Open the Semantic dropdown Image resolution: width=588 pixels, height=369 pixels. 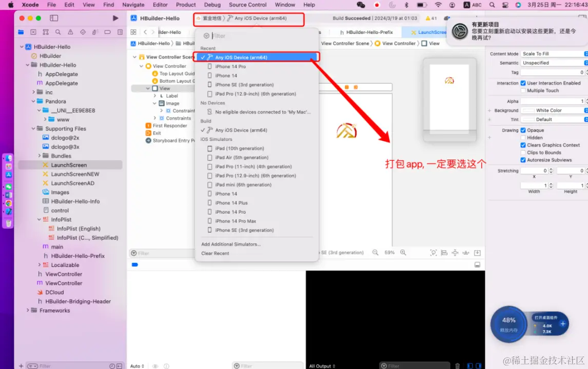point(554,63)
